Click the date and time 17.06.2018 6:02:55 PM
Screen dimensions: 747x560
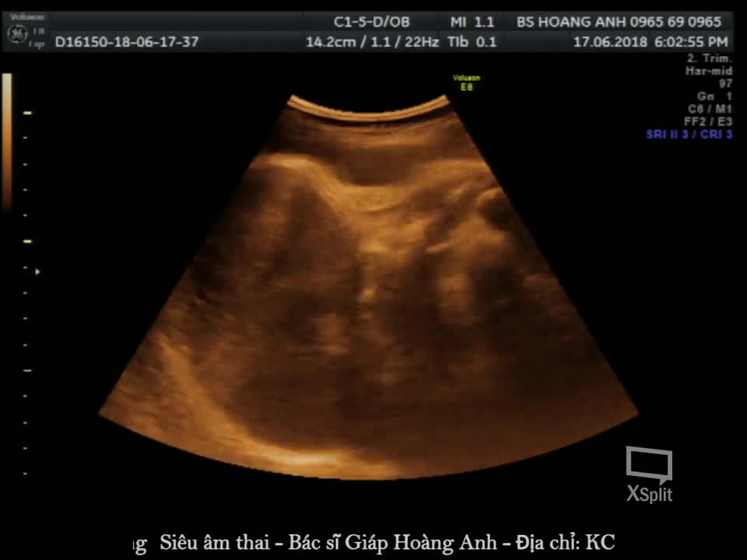651,42
